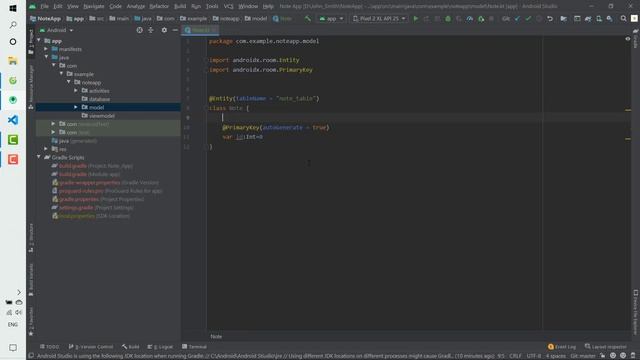Expand the manifests folder
This screenshot has height=360, width=640.
[46, 49]
